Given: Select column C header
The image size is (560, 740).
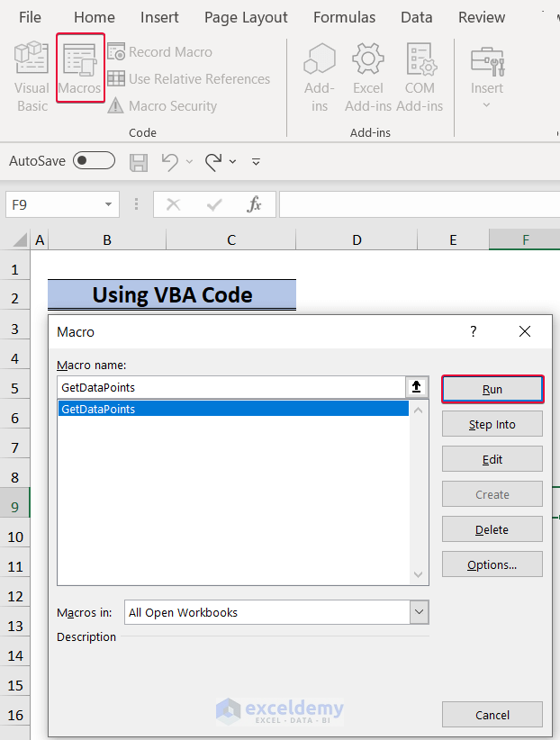Looking at the screenshot, I should (230, 239).
